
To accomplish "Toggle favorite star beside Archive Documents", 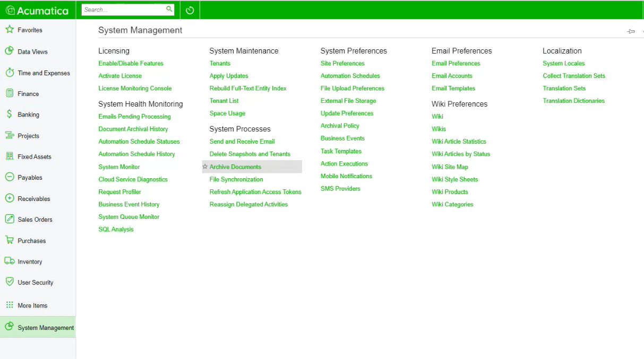I will click(205, 167).
